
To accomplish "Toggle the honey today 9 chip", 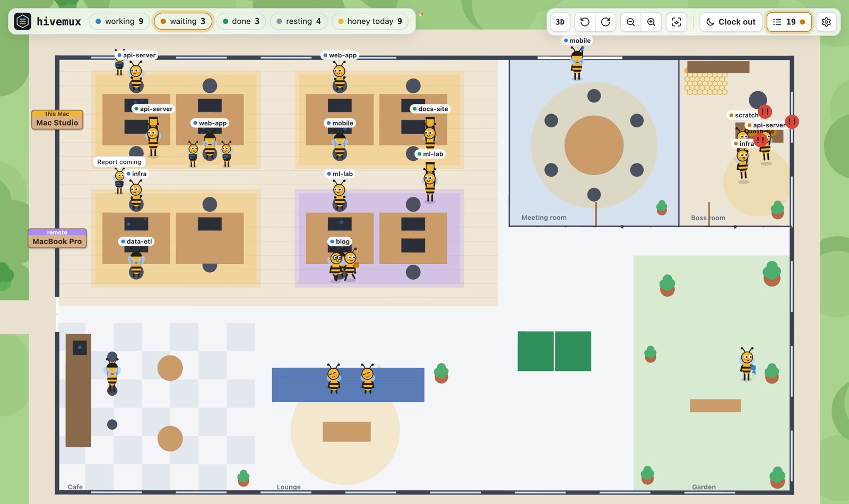I will point(370,21).
